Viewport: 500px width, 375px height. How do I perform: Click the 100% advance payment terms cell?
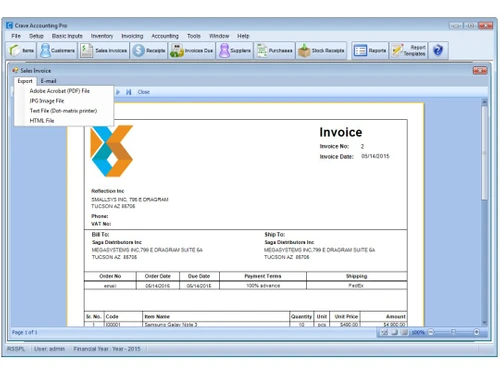[263, 286]
